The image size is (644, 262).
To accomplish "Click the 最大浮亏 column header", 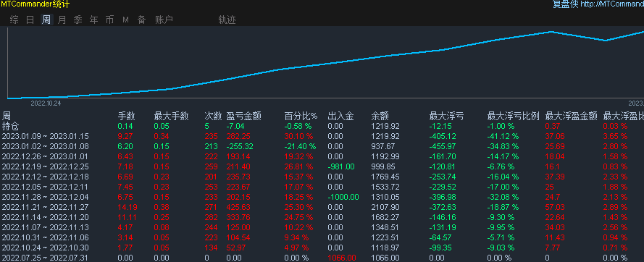I will tap(446, 117).
